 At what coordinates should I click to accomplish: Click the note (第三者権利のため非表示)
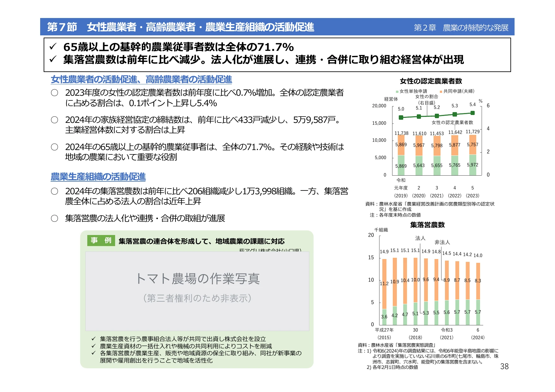pos(197,298)
